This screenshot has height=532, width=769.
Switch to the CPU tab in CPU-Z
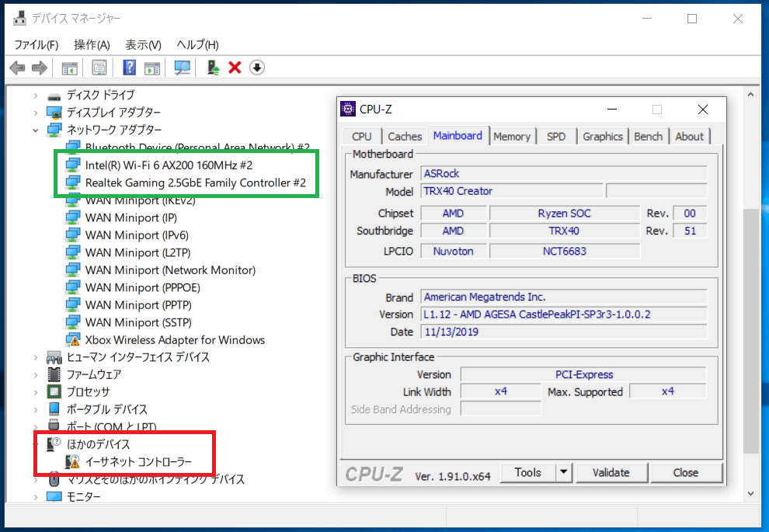(362, 137)
